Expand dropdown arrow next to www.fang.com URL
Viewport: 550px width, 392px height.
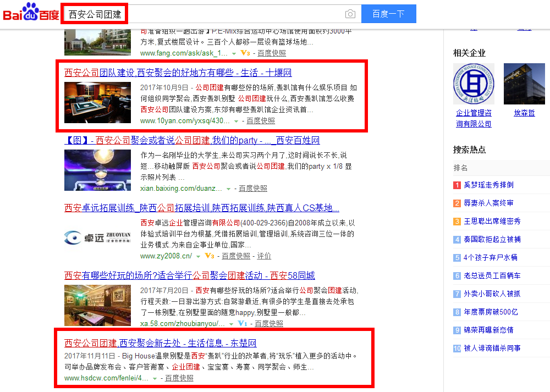[x=234, y=54]
